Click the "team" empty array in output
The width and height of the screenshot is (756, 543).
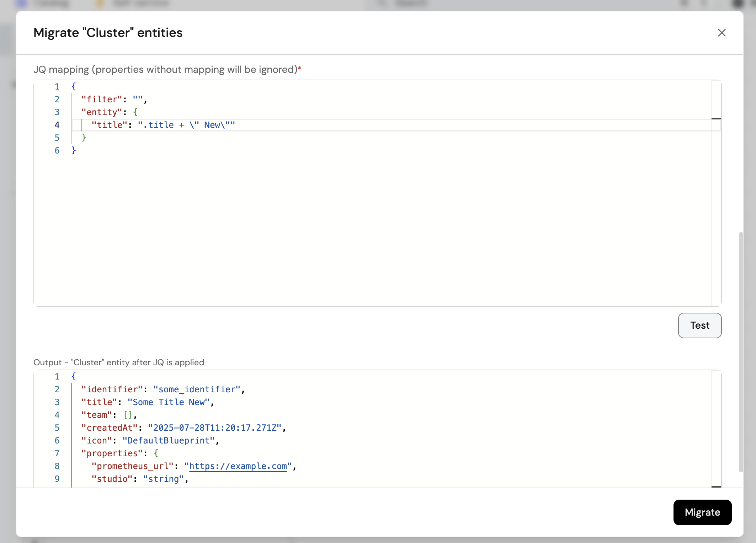[128, 415]
